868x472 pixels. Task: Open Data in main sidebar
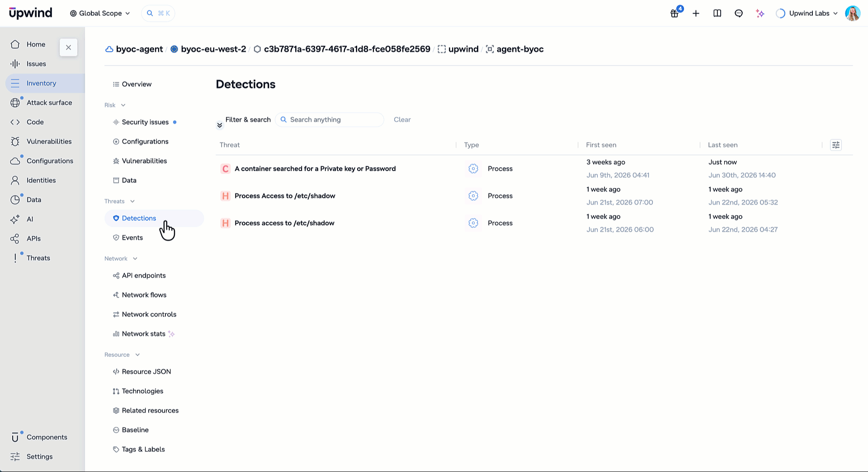click(x=34, y=200)
